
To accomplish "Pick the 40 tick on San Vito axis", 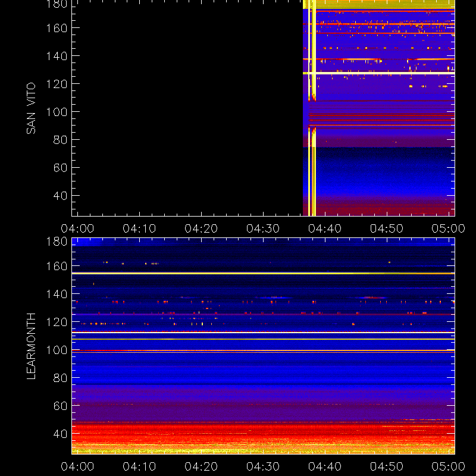I will pos(60,196).
